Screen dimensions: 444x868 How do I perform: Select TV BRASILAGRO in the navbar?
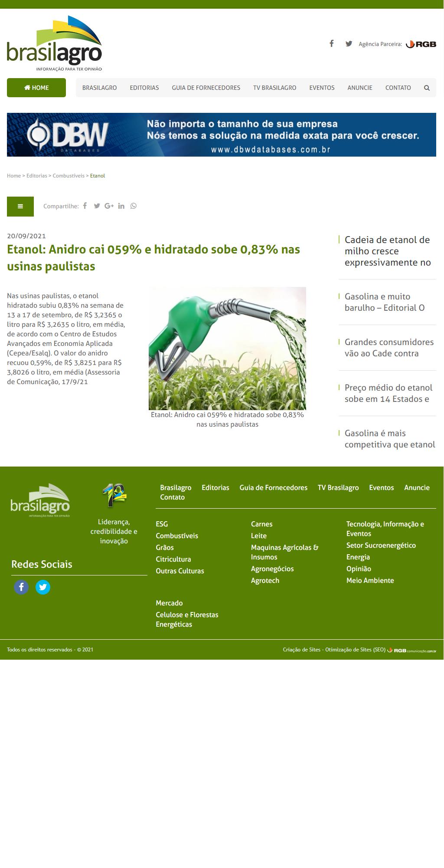point(274,88)
